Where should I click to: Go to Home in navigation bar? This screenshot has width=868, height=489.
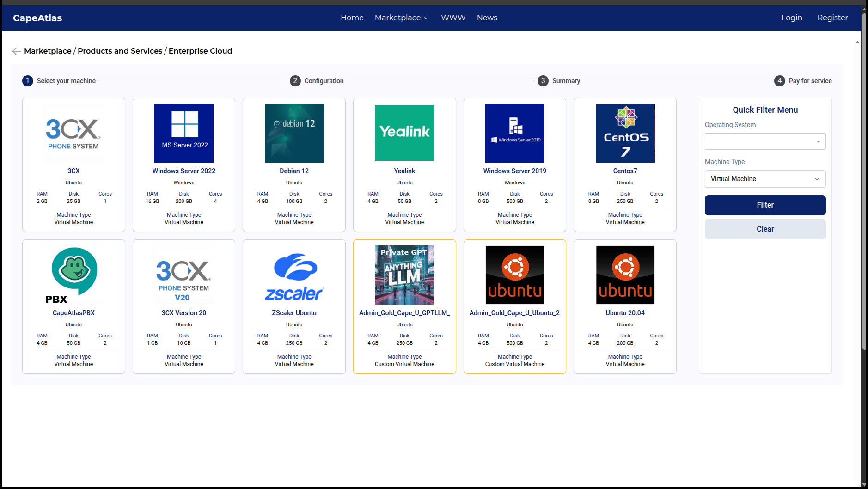[x=352, y=18]
